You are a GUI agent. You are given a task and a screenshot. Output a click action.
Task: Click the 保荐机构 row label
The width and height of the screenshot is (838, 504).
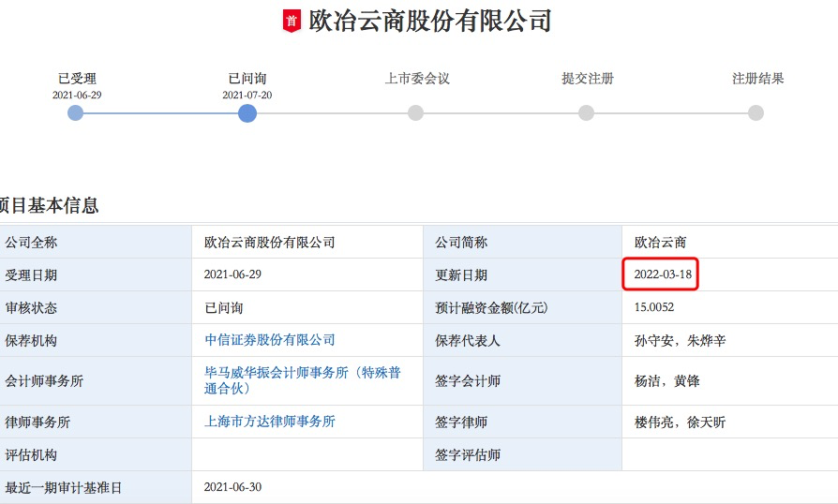tap(31, 341)
